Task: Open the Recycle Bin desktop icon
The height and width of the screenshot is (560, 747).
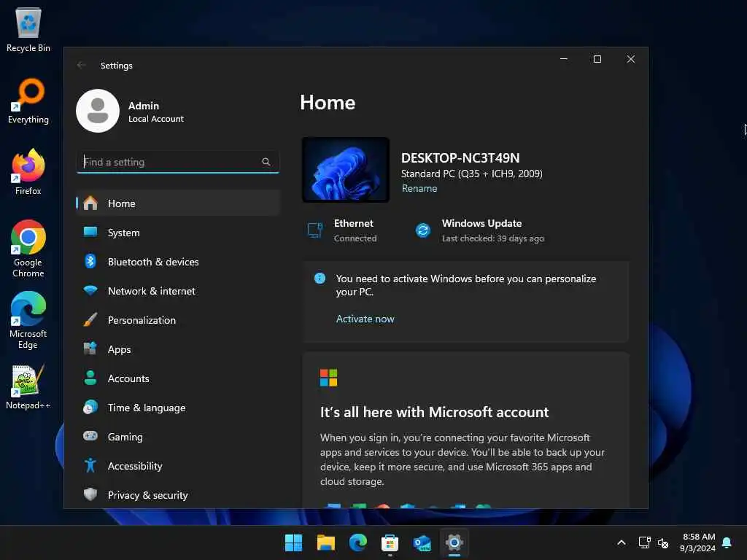Action: 28,30
